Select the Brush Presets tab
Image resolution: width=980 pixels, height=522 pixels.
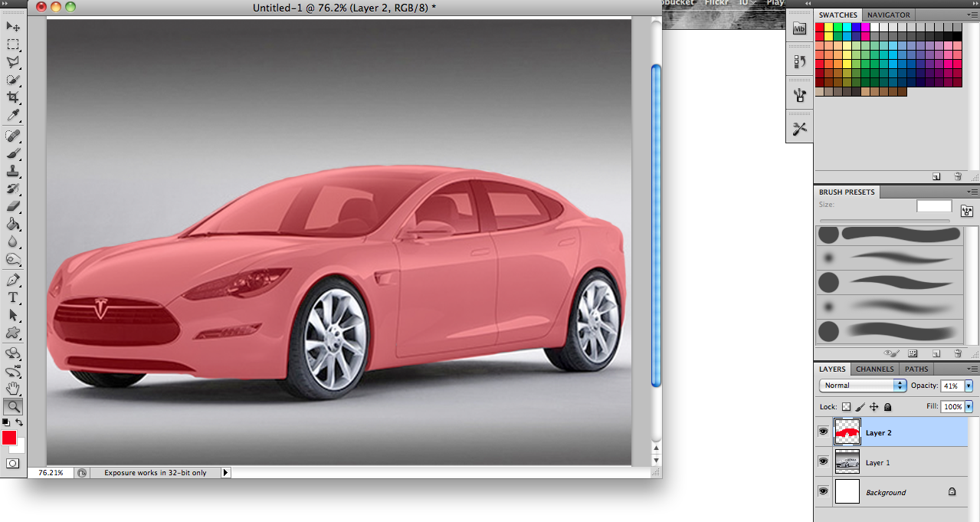[847, 192]
